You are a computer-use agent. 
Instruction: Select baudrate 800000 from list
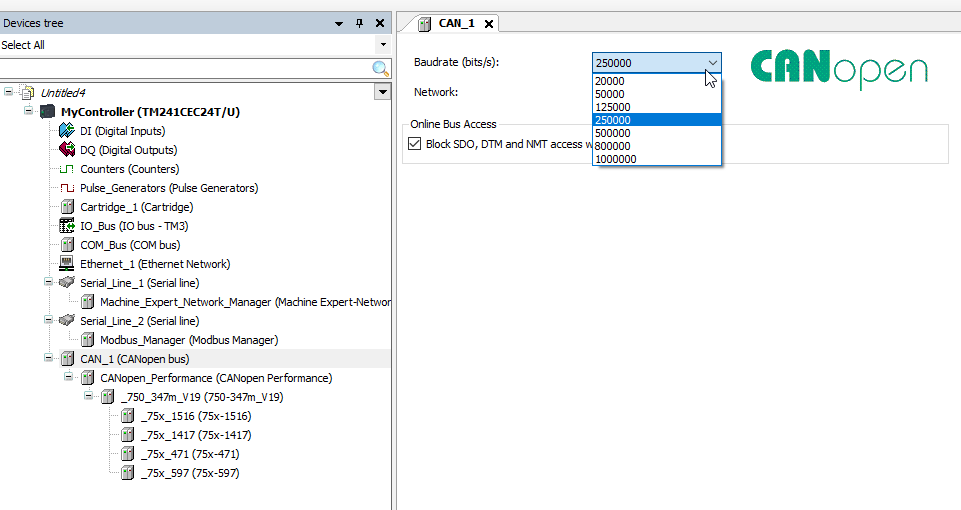coord(656,145)
